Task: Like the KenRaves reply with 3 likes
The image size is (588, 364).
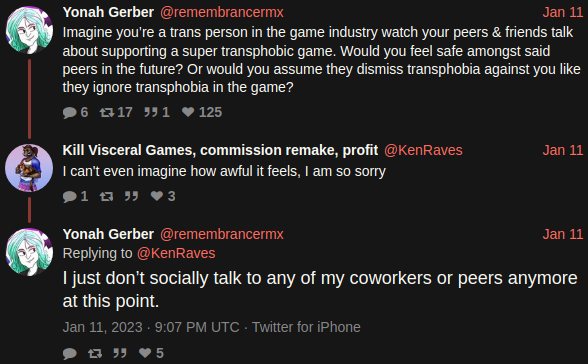Action: point(157,196)
